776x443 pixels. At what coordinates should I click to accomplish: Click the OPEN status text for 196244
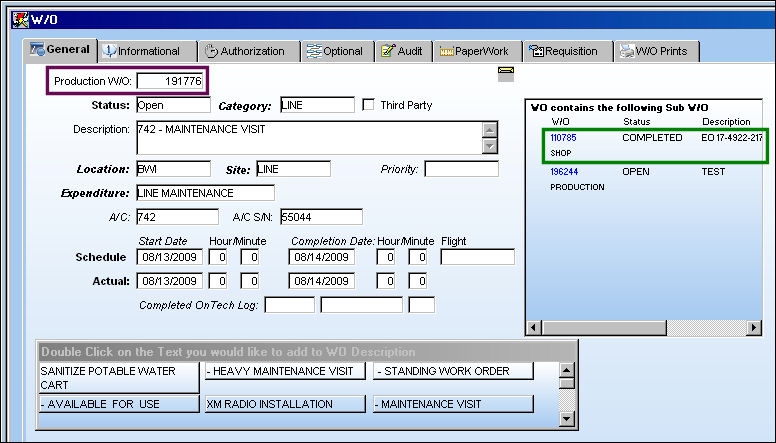click(x=636, y=172)
